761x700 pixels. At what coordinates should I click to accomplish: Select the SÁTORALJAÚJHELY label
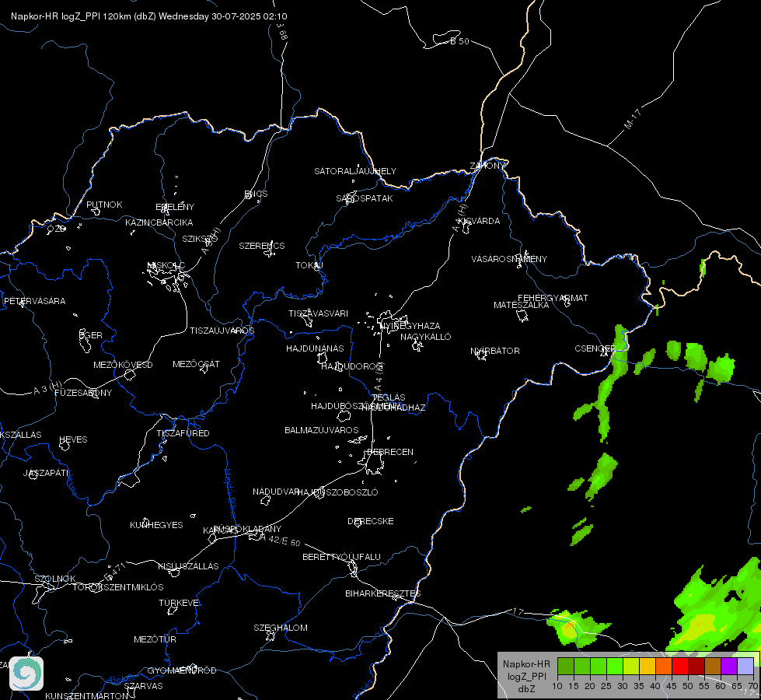click(355, 171)
